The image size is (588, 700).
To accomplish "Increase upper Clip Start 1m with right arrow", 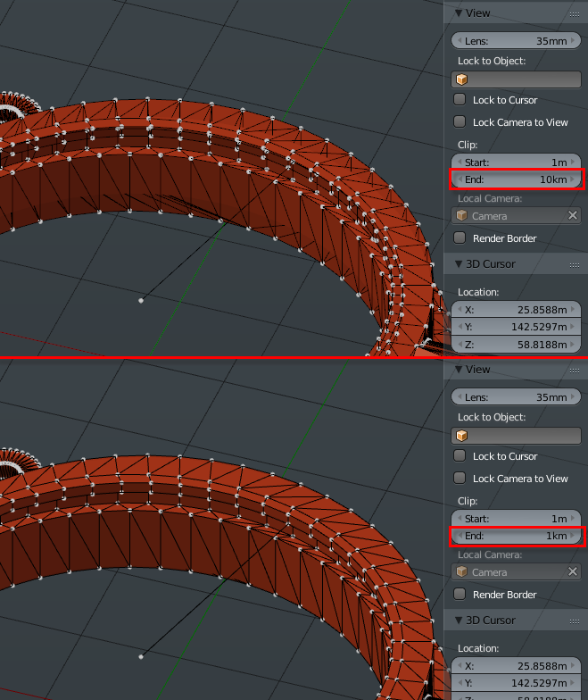I will tap(573, 162).
